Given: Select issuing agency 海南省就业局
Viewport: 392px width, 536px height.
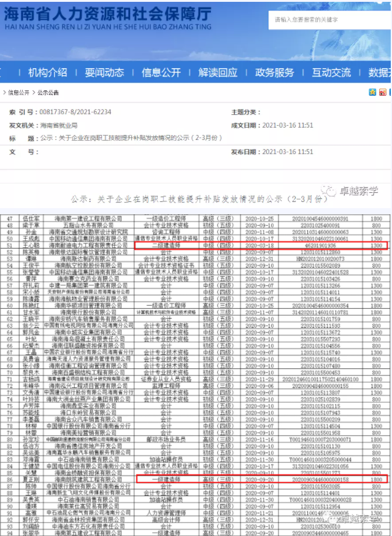Looking at the screenshot, I should pyautogui.click(x=59, y=125).
